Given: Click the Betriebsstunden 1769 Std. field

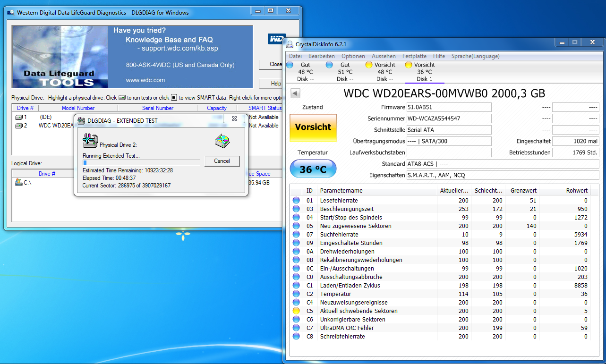Looking at the screenshot, I should point(576,152).
